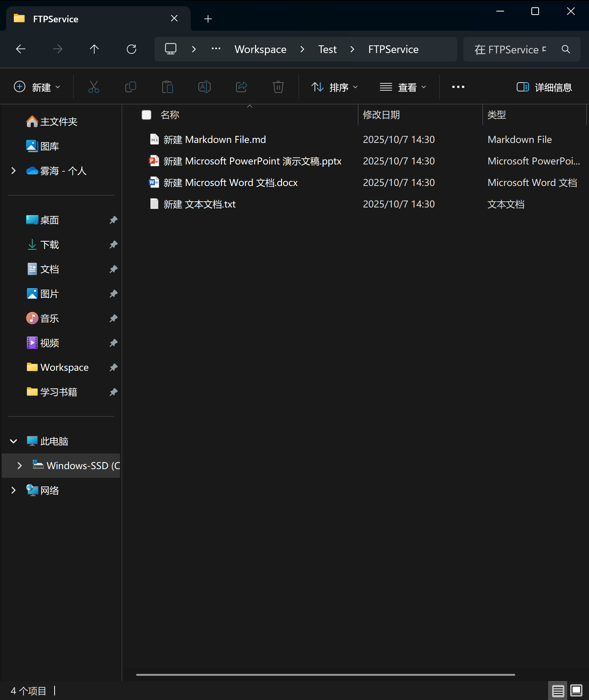Switch to details list view icon

[x=558, y=691]
